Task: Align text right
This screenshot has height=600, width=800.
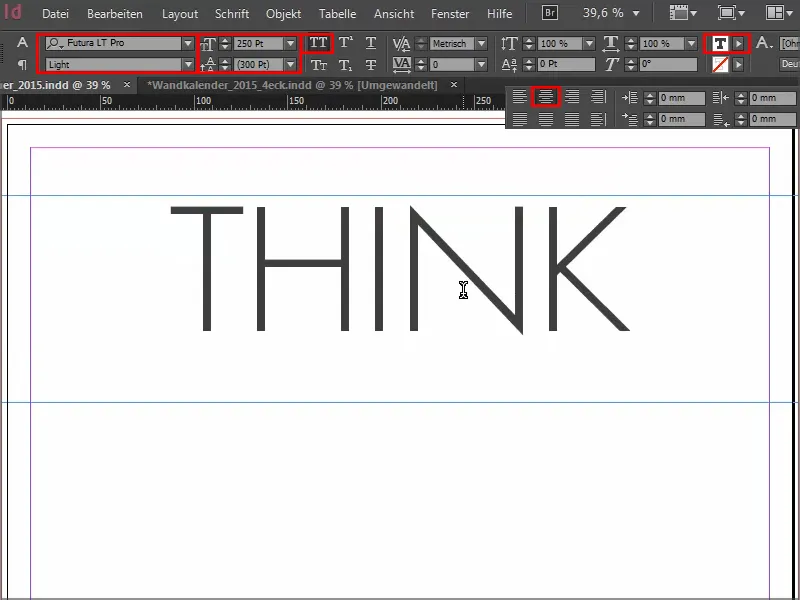Action: (x=572, y=96)
